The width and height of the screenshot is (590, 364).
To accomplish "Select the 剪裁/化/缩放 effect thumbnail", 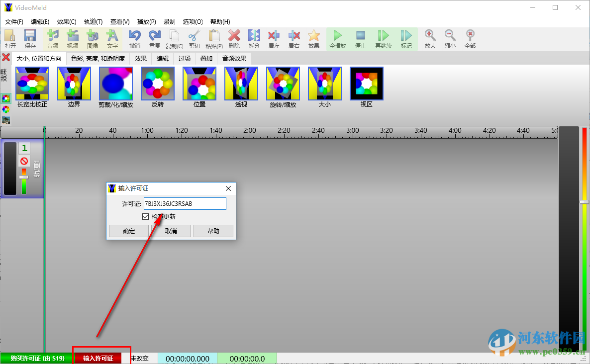I will [x=116, y=84].
